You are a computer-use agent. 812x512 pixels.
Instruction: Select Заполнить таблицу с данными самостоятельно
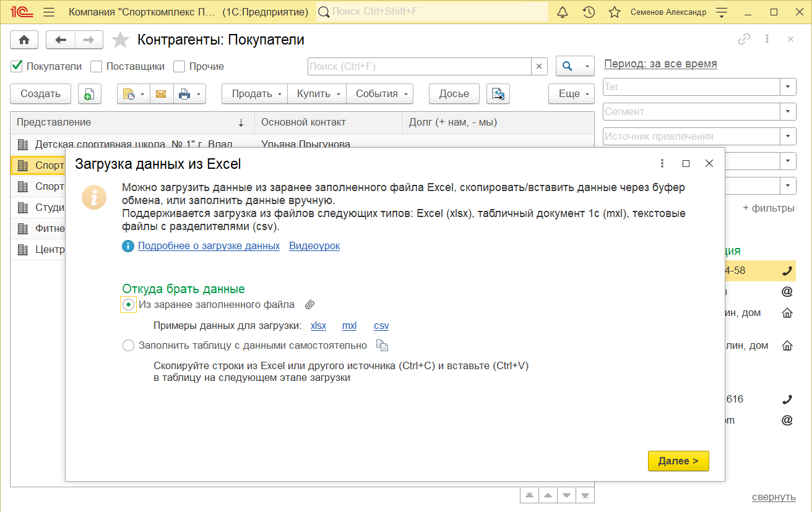[x=128, y=345]
